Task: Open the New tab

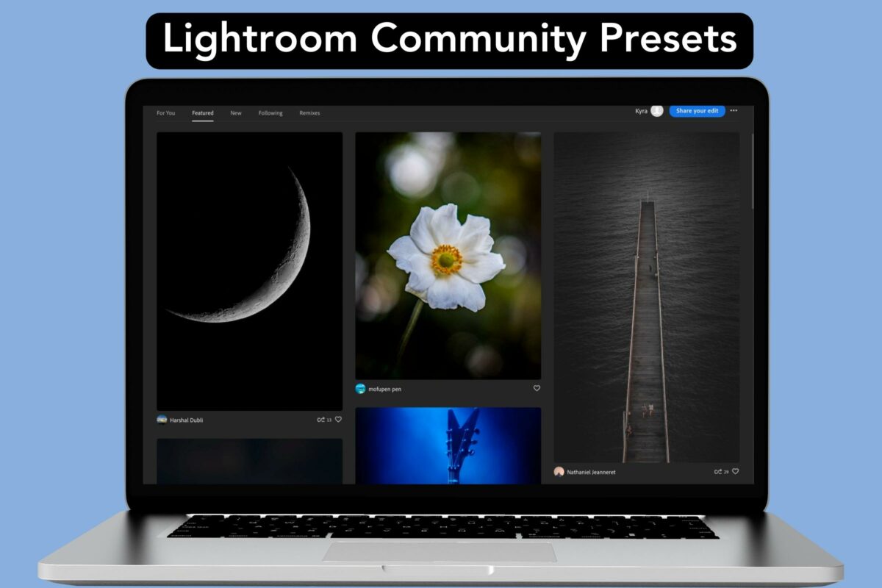Action: click(x=236, y=113)
